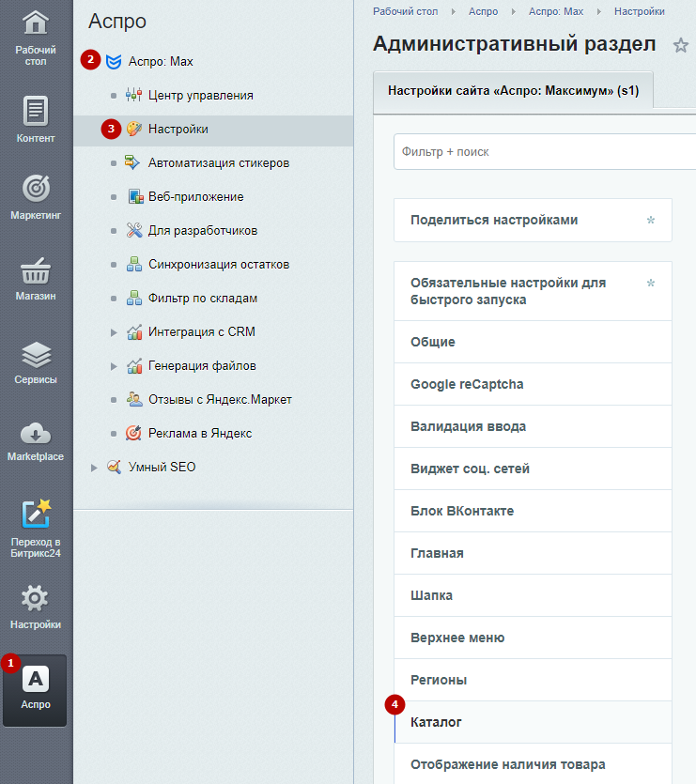Click the Фильтр + поиск input field
Viewport: 696px width, 784px height.
pyautogui.click(x=545, y=151)
